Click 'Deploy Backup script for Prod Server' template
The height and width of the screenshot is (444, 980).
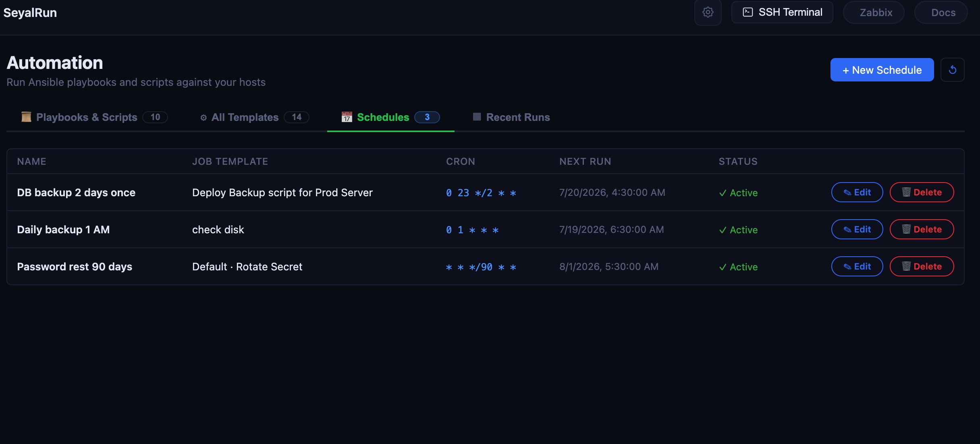coord(282,193)
